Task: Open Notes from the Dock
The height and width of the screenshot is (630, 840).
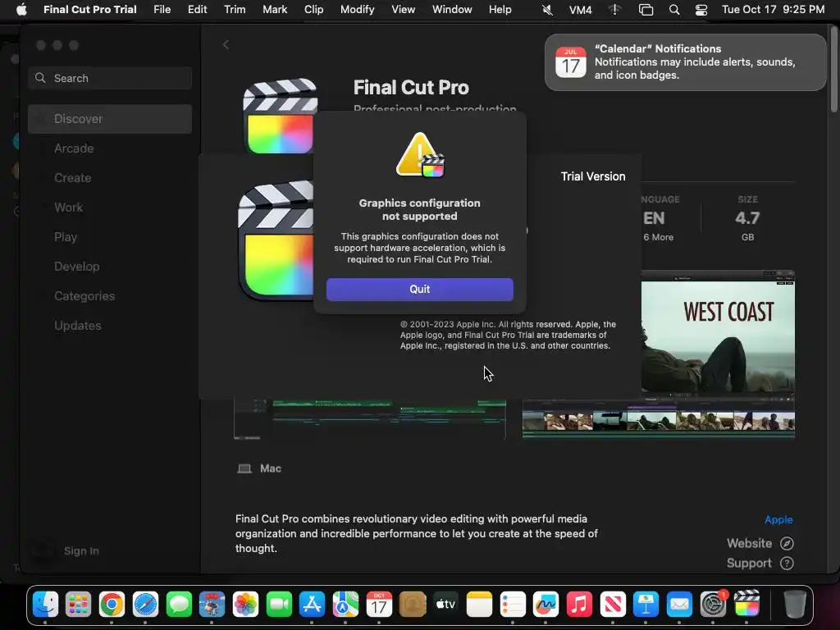Action: [479, 605]
